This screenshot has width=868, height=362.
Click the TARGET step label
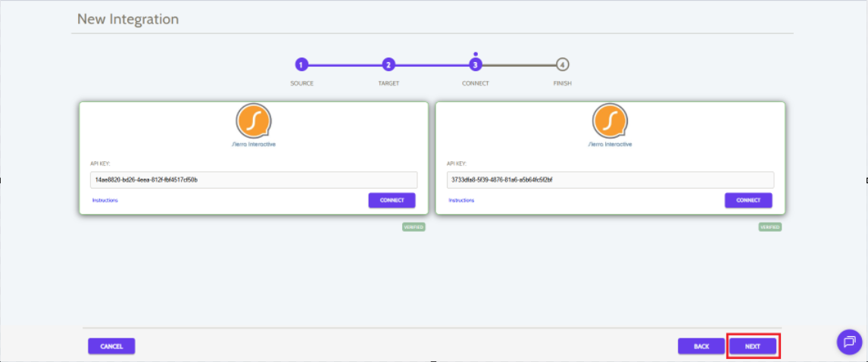[x=389, y=83]
